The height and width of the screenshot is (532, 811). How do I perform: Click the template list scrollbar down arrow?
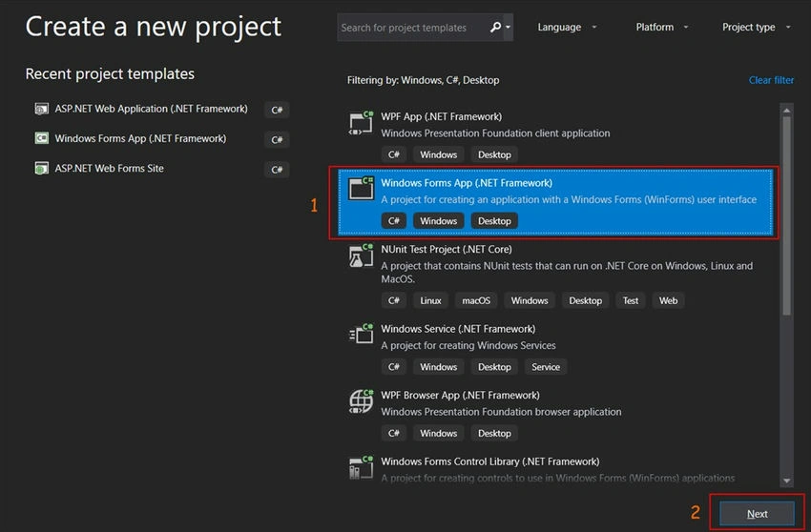pos(787,481)
